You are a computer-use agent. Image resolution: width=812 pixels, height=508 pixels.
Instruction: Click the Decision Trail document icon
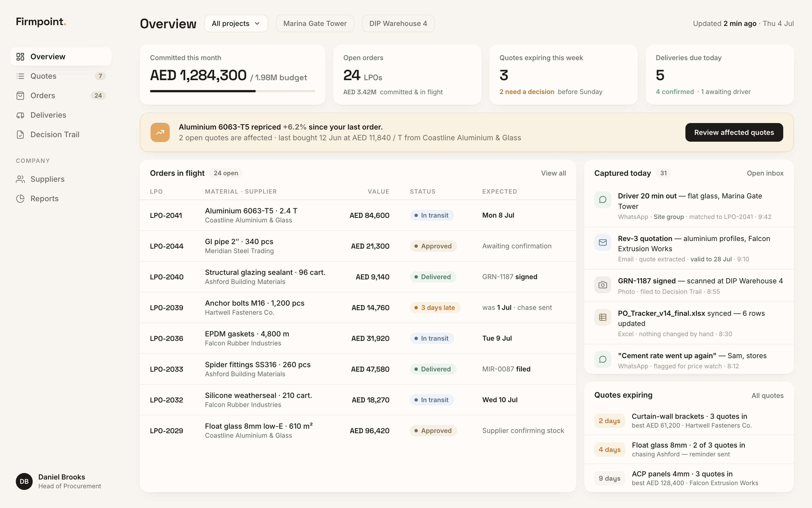click(21, 134)
